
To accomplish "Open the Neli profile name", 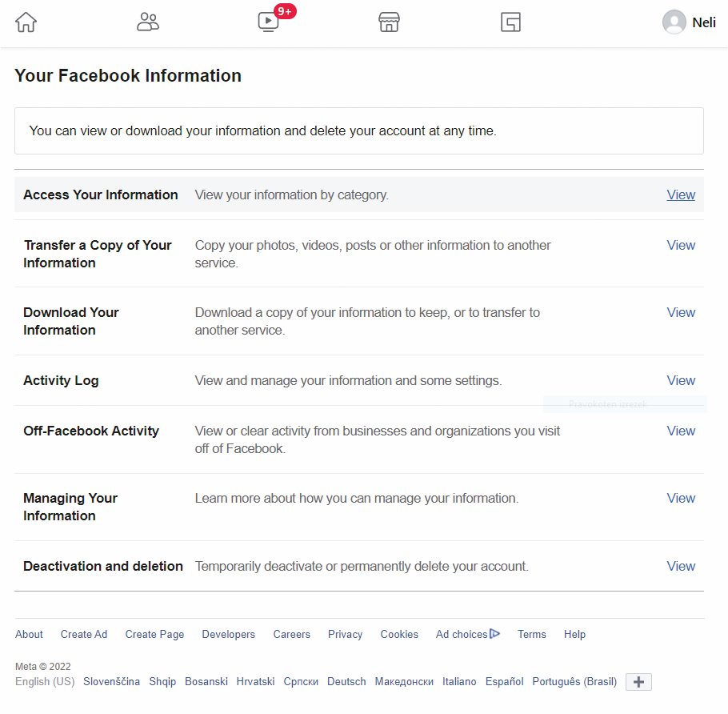I will [x=704, y=22].
